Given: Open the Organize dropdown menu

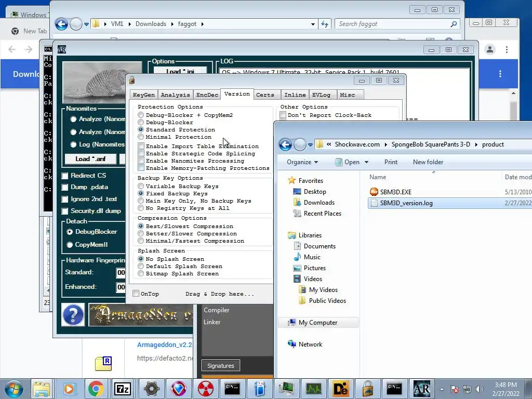Looking at the screenshot, I should (302, 162).
